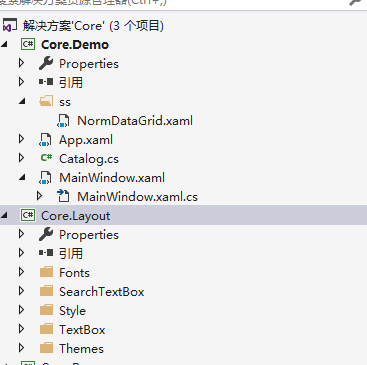Click the open ss folder icon

(x=46, y=101)
